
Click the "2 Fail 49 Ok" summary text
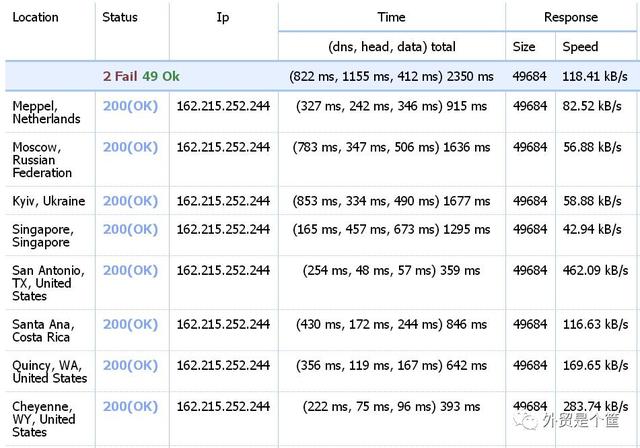141,76
